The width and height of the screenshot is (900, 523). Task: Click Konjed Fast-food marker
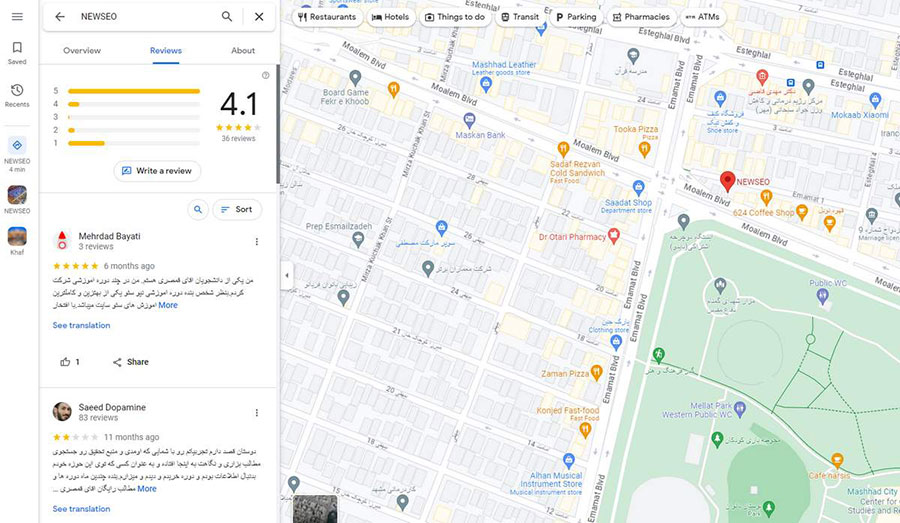(585, 430)
